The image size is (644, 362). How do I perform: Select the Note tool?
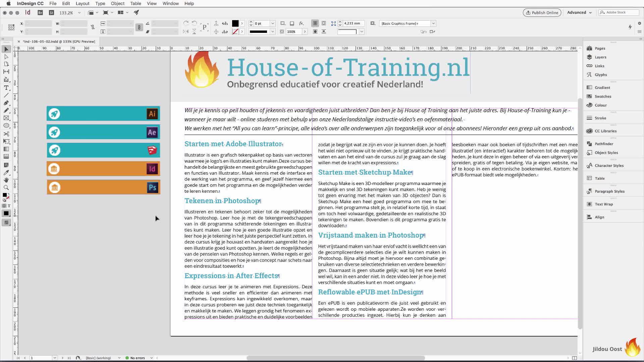(x=6, y=165)
